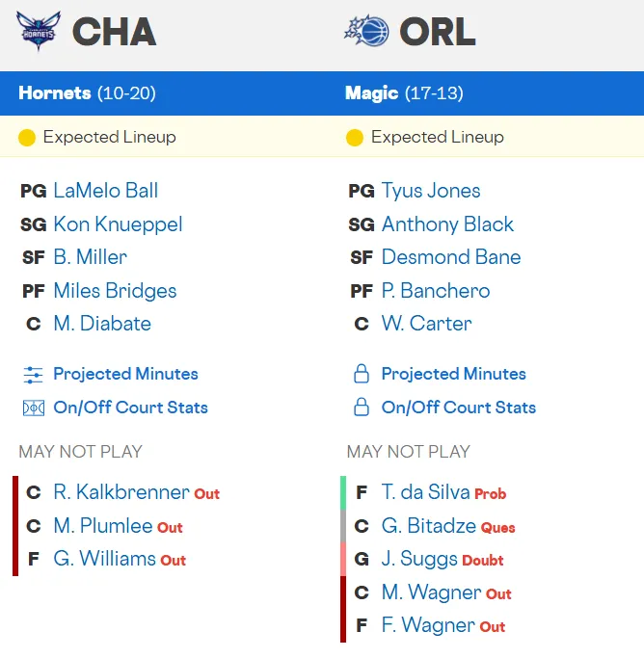Click the Orlando Magic team logo

click(x=366, y=31)
